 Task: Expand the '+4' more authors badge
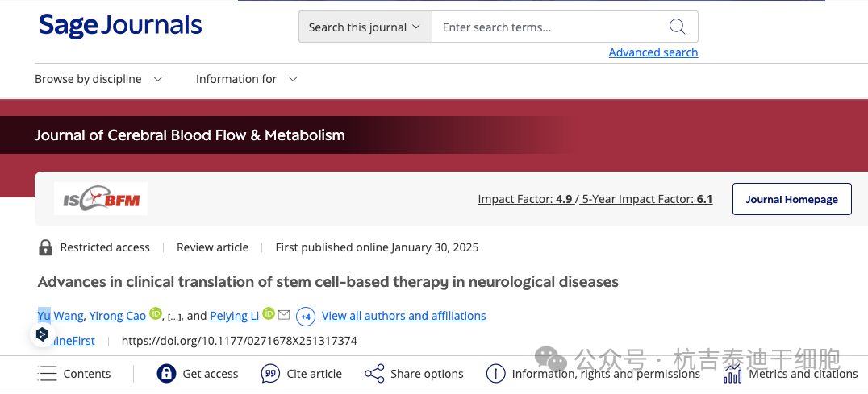click(x=306, y=316)
